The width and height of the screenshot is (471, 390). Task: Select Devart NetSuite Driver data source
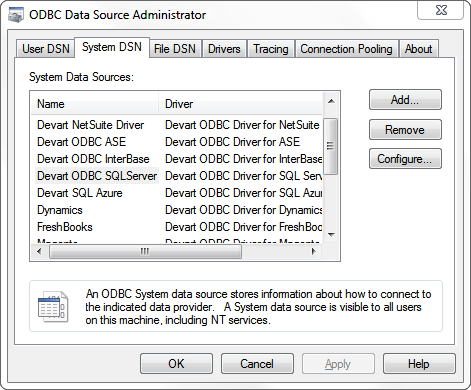tap(91, 125)
